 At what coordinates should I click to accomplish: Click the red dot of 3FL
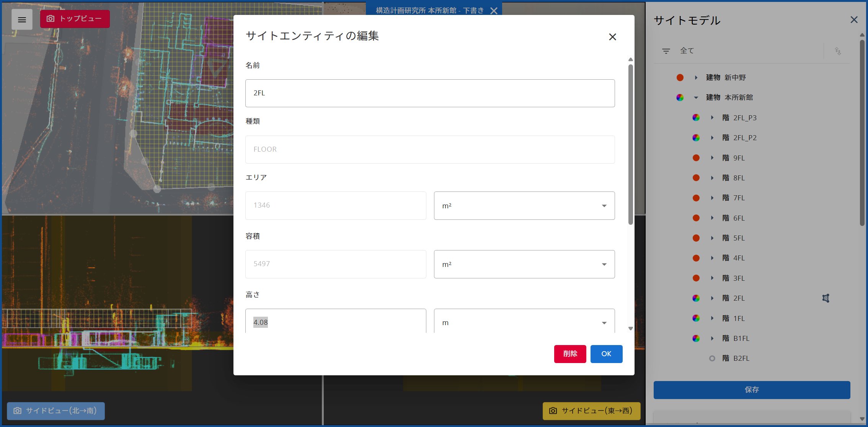click(696, 278)
